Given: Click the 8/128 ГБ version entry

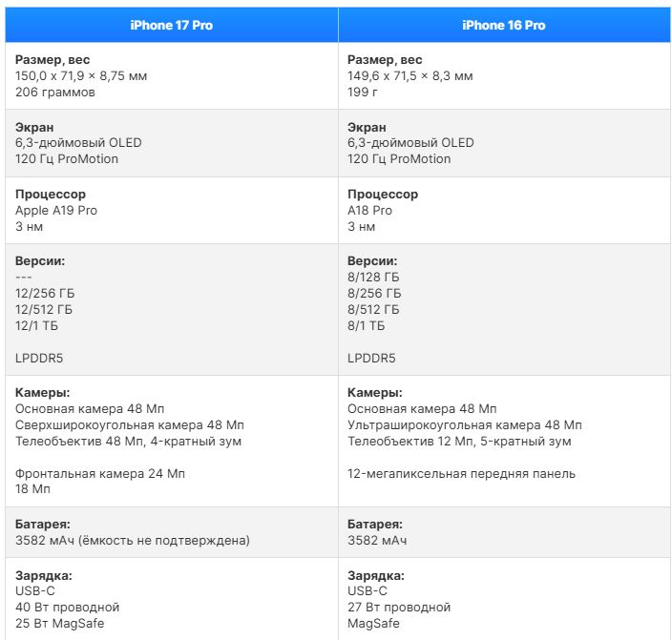Looking at the screenshot, I should [373, 277].
